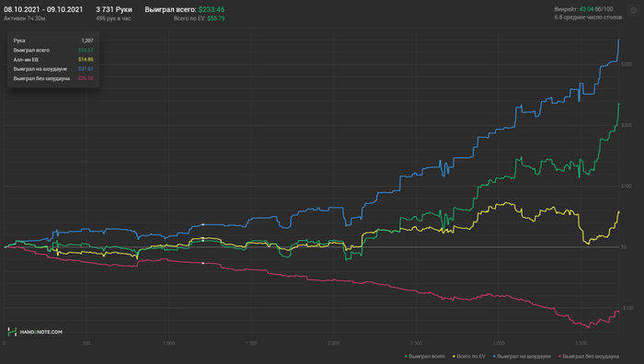This screenshot has width=644, height=364.
Task: Click the 'Винрейт: 43.04 бб/100' text
Action: click(x=583, y=9)
